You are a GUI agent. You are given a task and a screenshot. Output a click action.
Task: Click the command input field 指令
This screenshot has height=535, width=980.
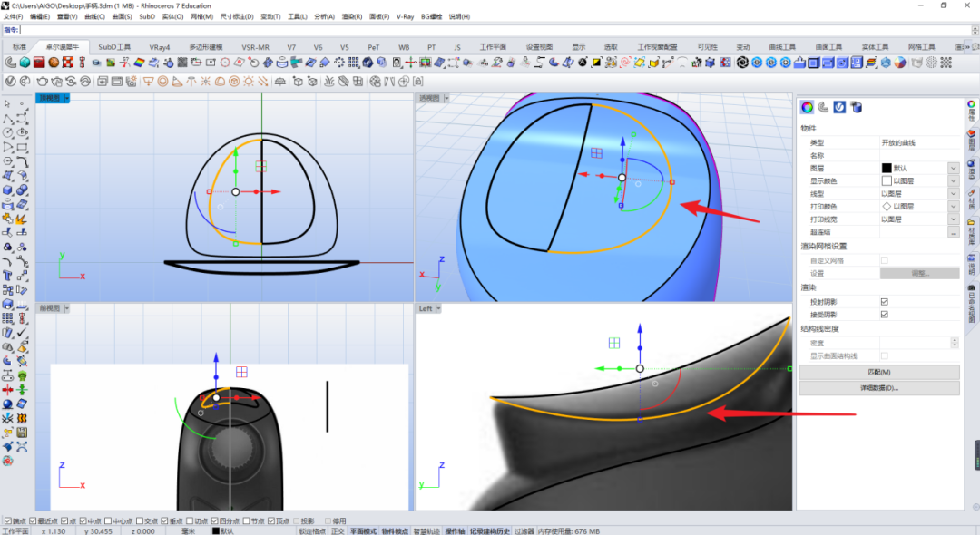click(495, 30)
